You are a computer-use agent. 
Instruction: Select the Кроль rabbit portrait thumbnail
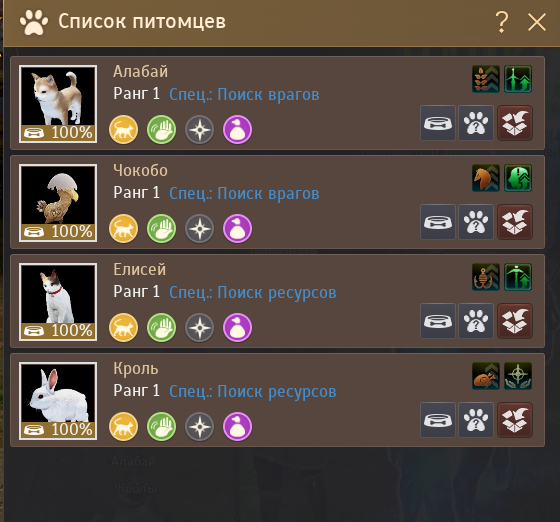point(58,401)
